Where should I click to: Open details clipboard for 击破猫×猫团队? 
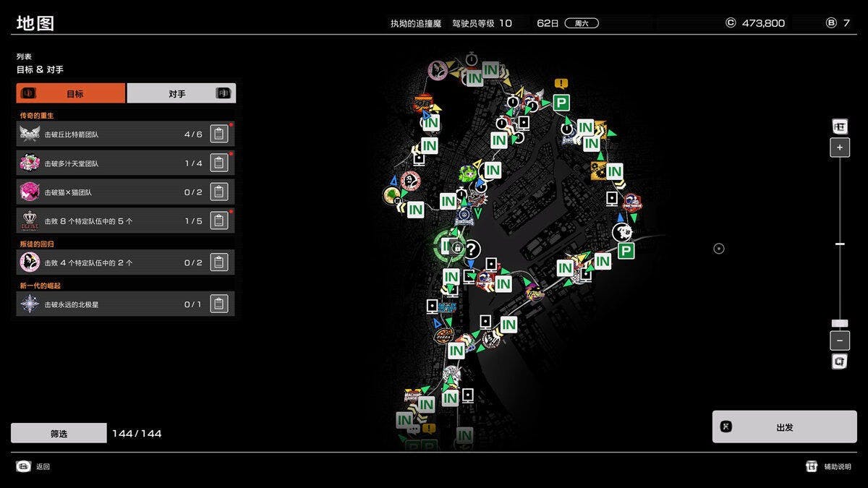coord(219,192)
